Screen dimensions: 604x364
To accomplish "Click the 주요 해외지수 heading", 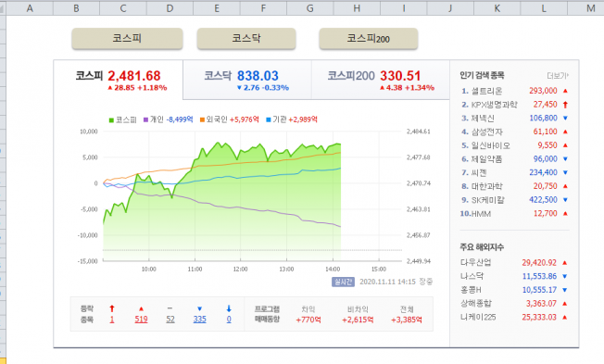I will pos(482,247).
